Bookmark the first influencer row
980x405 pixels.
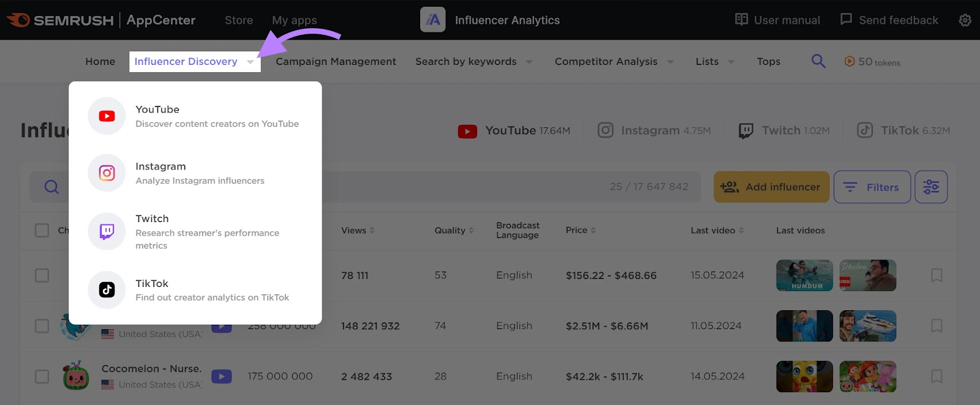click(x=937, y=275)
